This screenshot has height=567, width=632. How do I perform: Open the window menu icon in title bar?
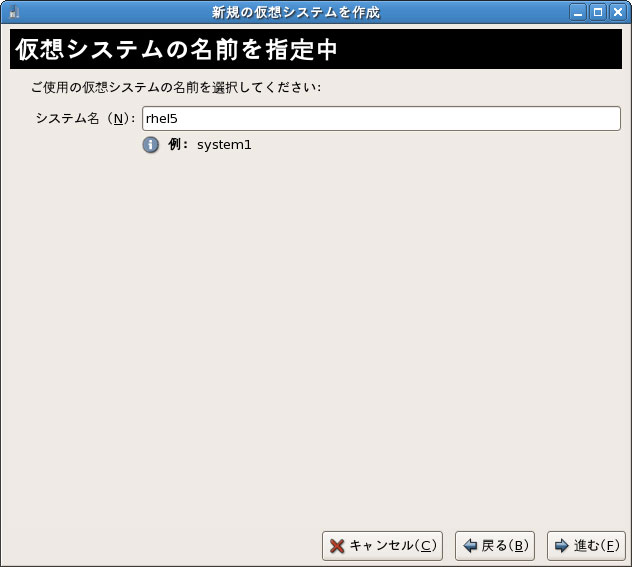pos(12,12)
